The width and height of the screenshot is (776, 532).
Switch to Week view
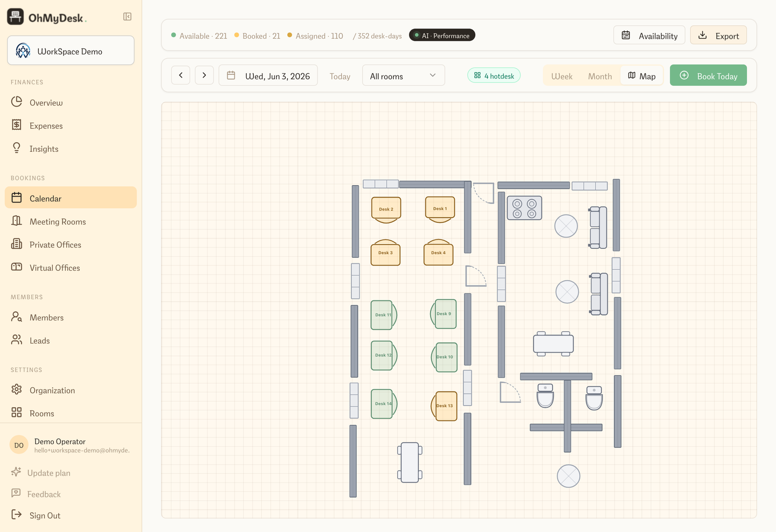tap(562, 76)
